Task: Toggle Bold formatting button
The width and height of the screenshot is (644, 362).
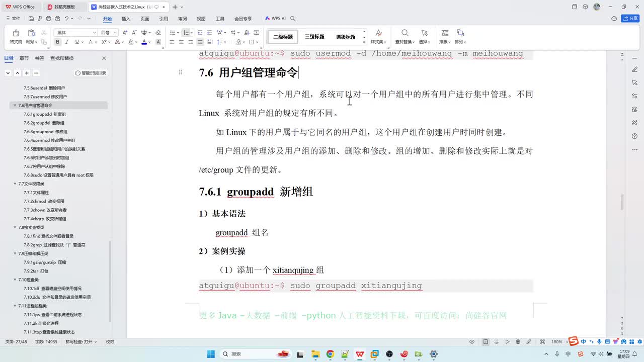Action: (57, 42)
